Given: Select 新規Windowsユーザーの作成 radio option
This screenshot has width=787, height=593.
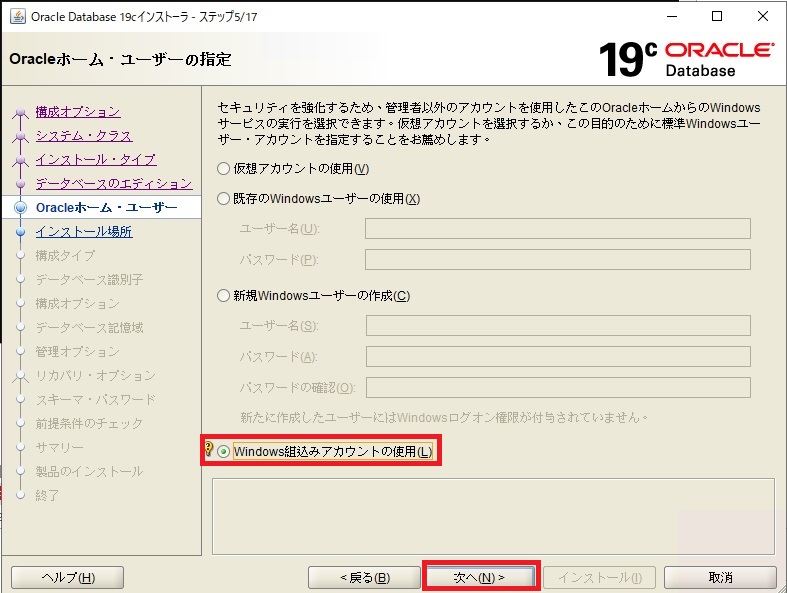Looking at the screenshot, I should [223, 296].
